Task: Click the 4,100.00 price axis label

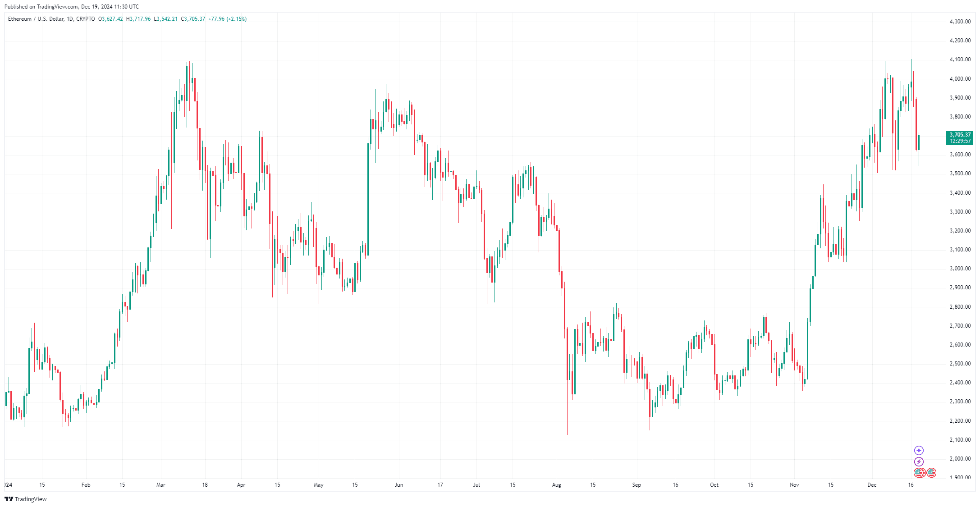Action: click(x=960, y=59)
